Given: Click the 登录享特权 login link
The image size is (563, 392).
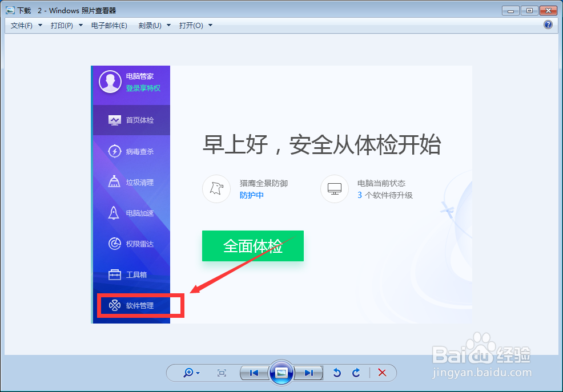Looking at the screenshot, I should (143, 88).
